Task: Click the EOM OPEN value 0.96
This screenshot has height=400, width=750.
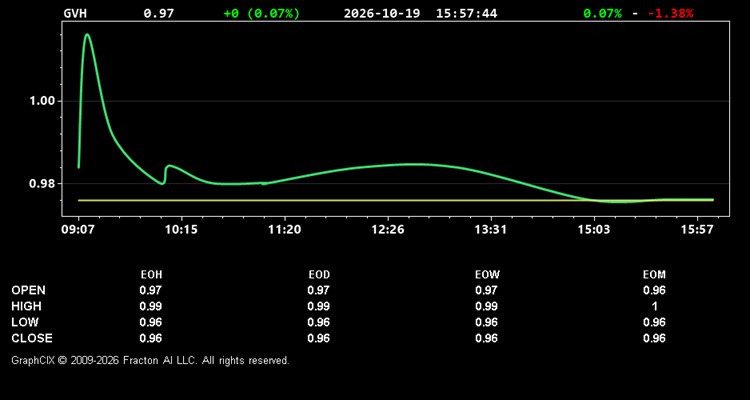Action: coord(654,290)
